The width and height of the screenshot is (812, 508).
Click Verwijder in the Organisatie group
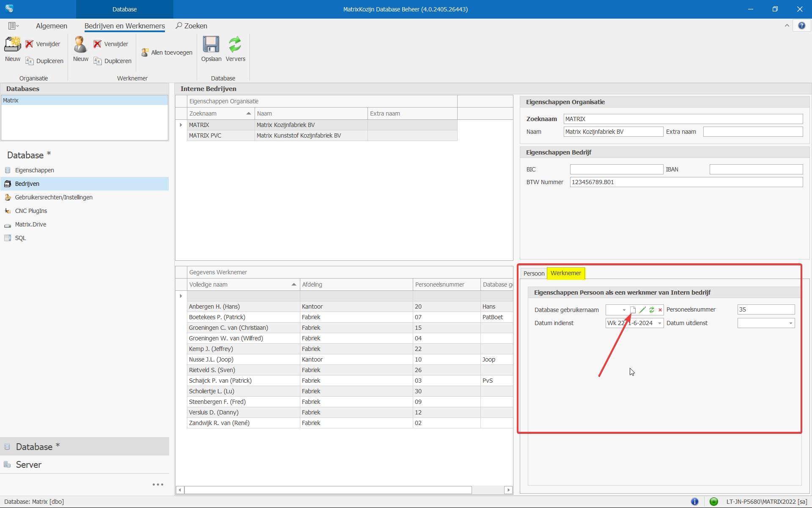43,44
